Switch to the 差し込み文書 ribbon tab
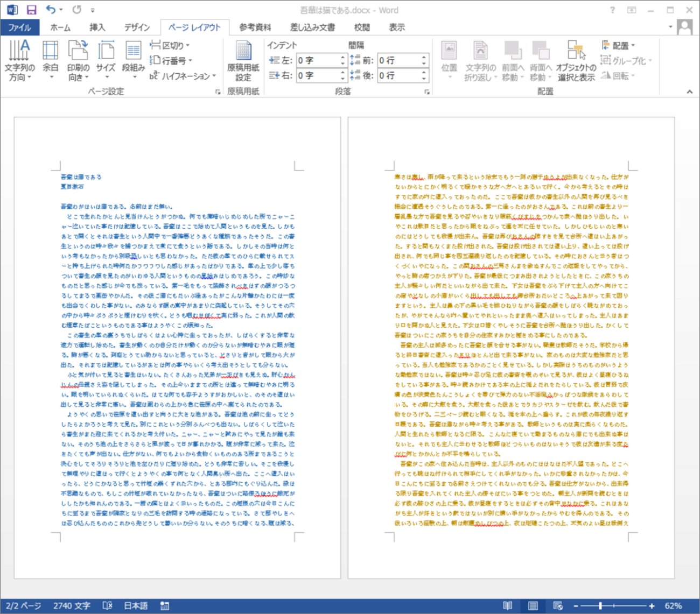Image resolution: width=700 pixels, height=614 pixels. tap(313, 27)
